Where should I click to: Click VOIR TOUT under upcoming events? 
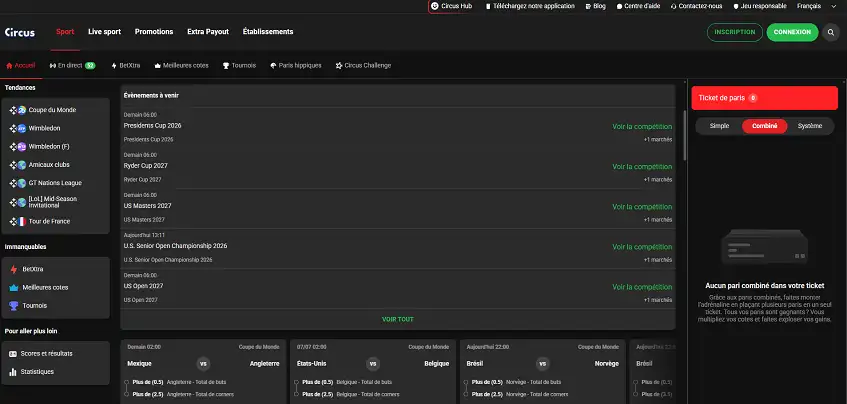[x=398, y=319]
